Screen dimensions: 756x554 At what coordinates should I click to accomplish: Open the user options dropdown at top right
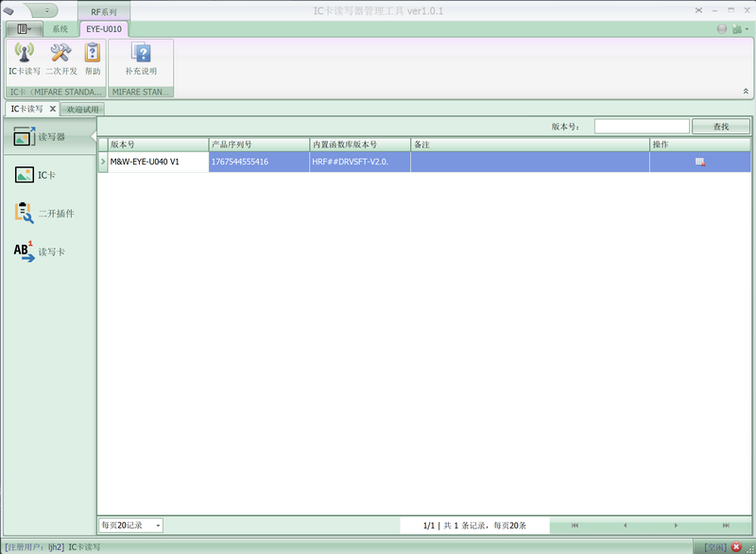(x=741, y=29)
